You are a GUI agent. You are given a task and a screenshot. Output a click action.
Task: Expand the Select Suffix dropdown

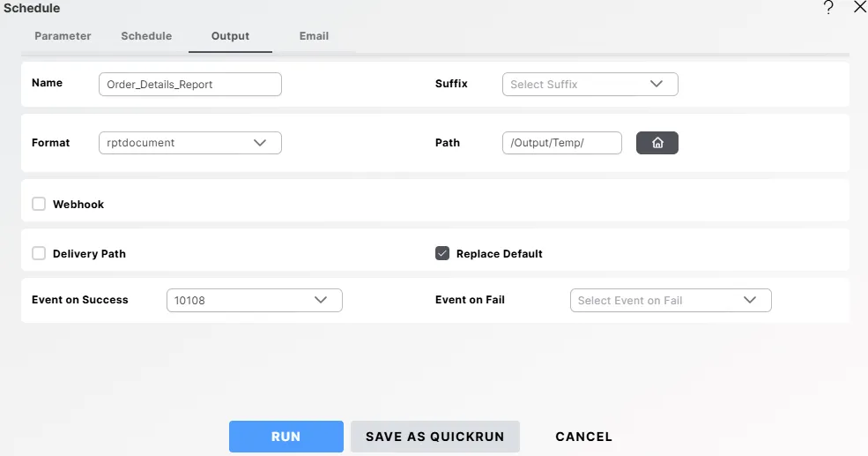589,85
